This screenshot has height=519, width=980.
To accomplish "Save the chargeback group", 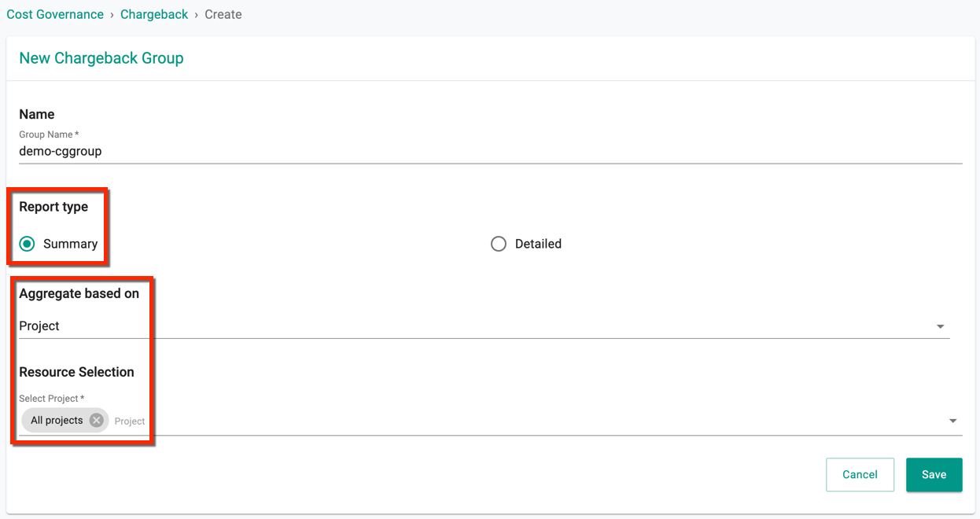I will [934, 475].
